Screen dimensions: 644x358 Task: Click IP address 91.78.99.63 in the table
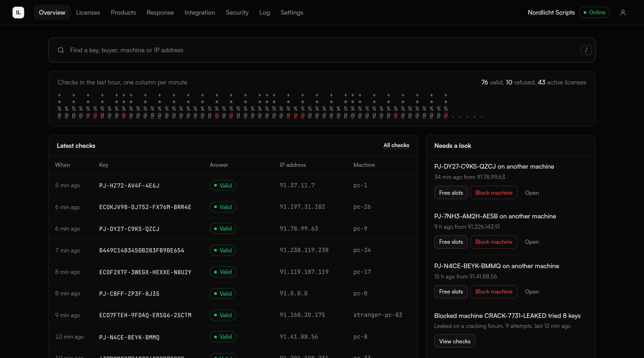coord(299,228)
